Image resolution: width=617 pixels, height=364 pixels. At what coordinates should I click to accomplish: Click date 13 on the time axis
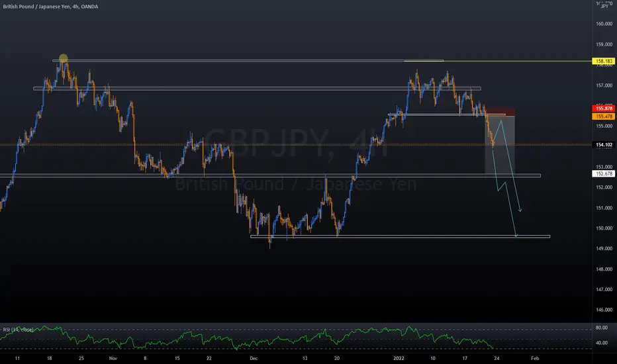click(305, 359)
